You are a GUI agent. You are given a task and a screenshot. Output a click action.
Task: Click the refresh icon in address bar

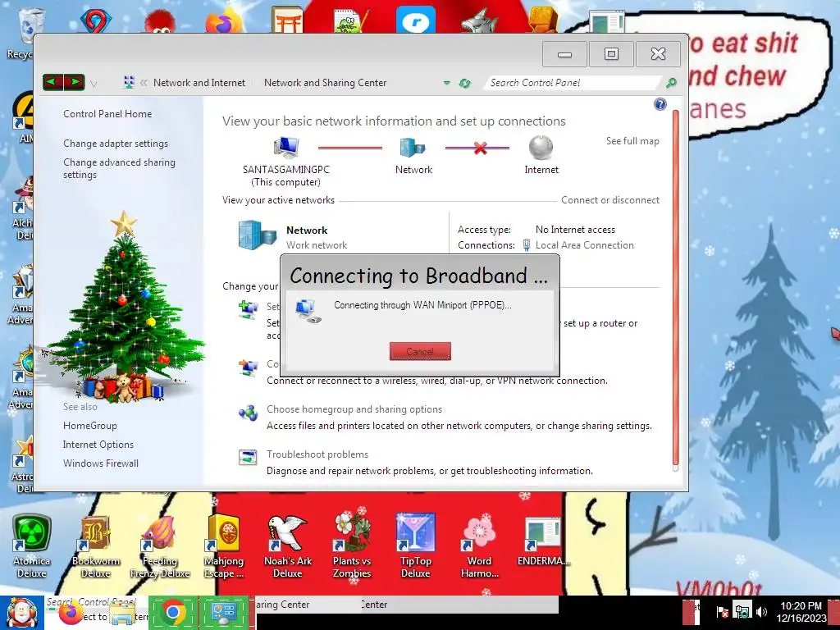coord(464,83)
